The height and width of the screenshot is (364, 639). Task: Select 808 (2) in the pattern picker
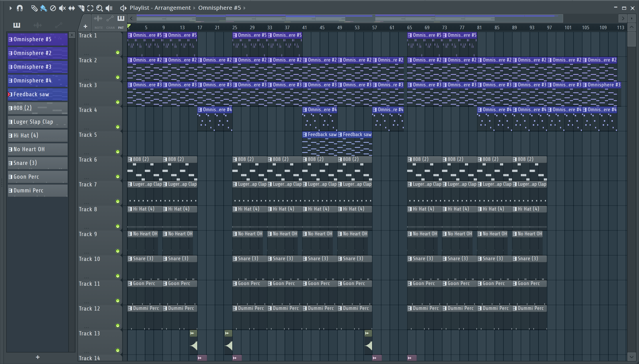(38, 108)
